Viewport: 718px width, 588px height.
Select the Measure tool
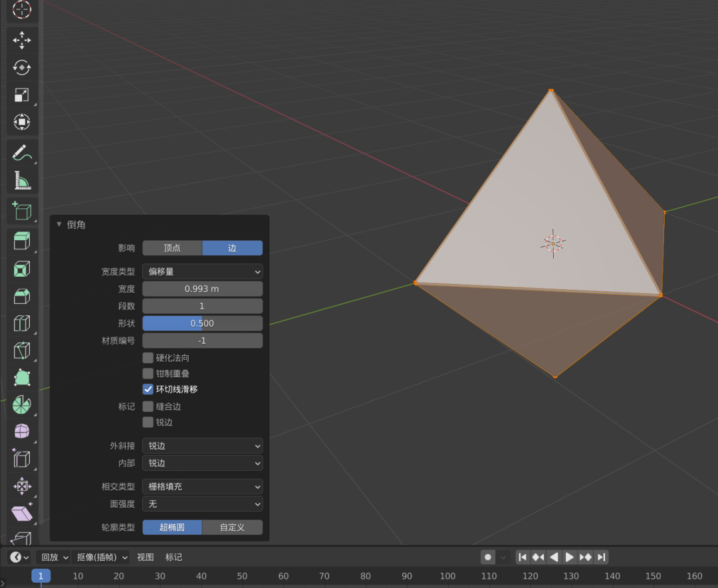pos(21,180)
